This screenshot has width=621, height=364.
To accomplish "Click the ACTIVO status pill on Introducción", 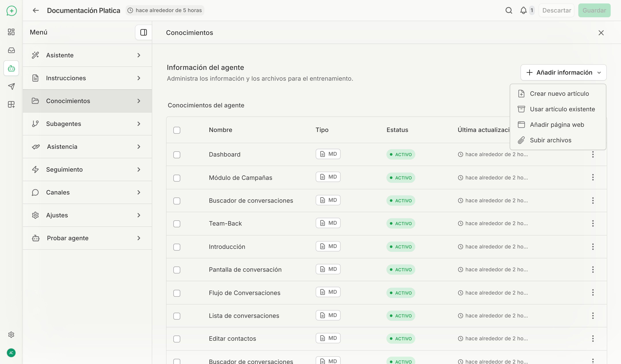I will tap(400, 247).
